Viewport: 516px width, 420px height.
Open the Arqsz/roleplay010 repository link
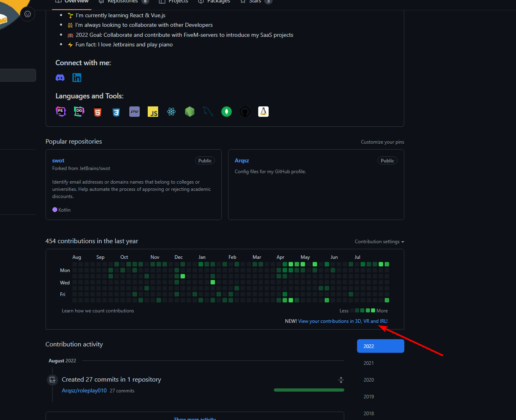click(x=84, y=391)
